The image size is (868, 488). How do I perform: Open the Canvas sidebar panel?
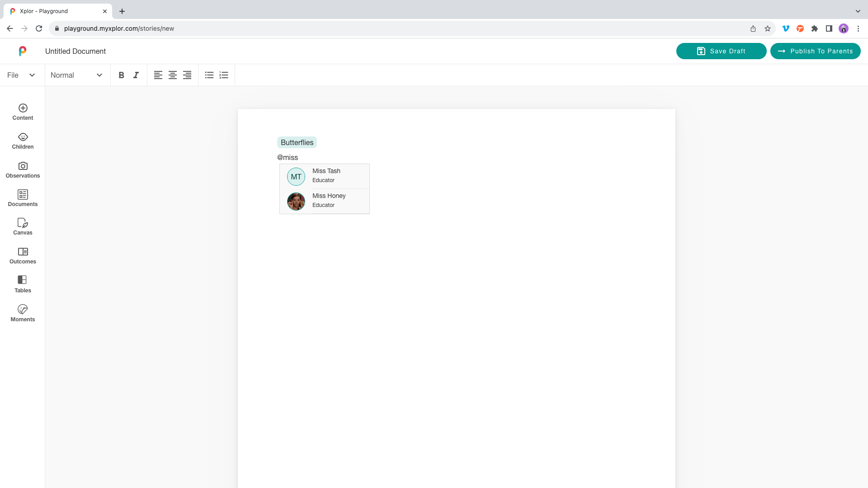pyautogui.click(x=23, y=227)
